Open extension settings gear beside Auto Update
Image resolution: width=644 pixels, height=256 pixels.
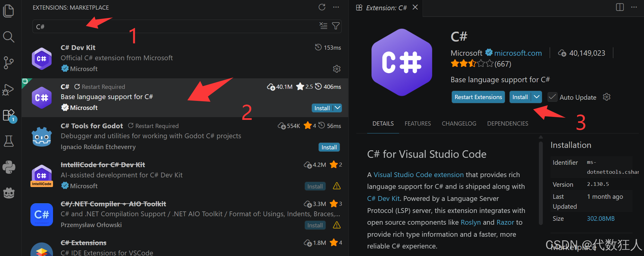[607, 97]
